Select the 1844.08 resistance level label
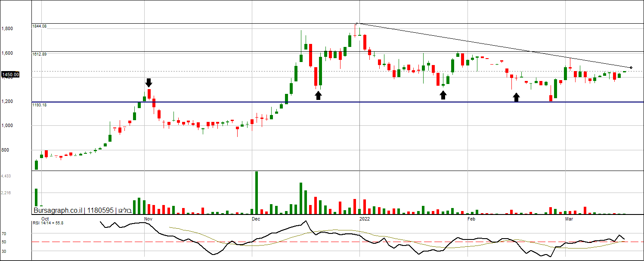644x261 pixels. 40,26
